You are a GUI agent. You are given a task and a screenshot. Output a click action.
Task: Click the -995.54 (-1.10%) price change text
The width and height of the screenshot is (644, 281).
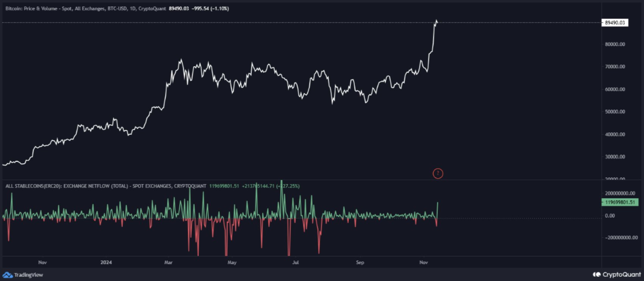tap(210, 8)
